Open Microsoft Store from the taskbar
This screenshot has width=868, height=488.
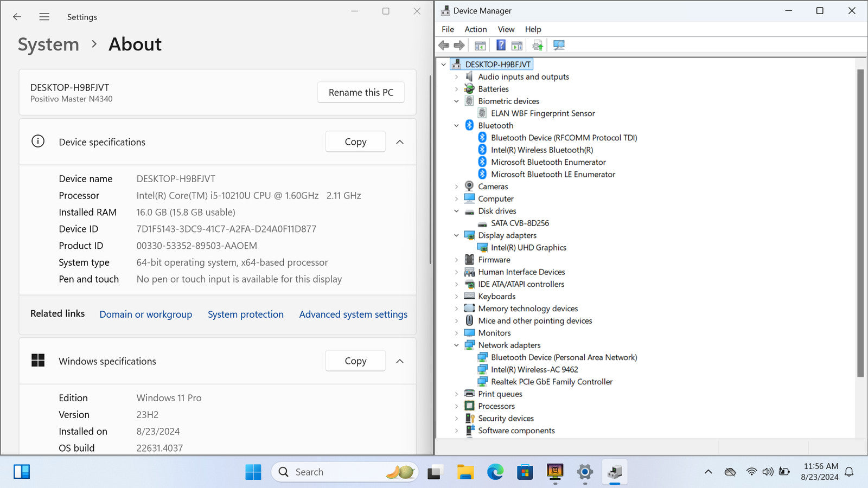[525, 472]
